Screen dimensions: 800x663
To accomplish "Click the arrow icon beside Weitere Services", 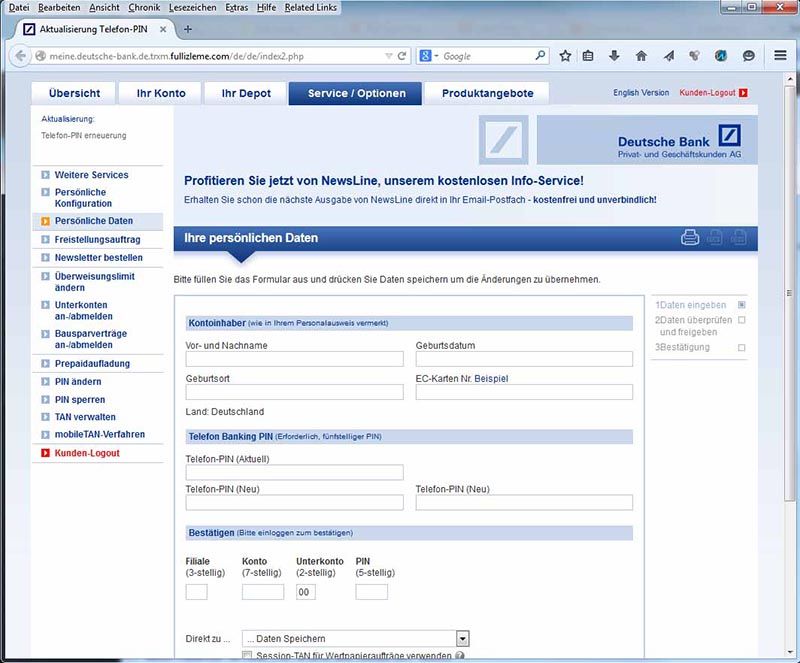I will pyautogui.click(x=45, y=175).
